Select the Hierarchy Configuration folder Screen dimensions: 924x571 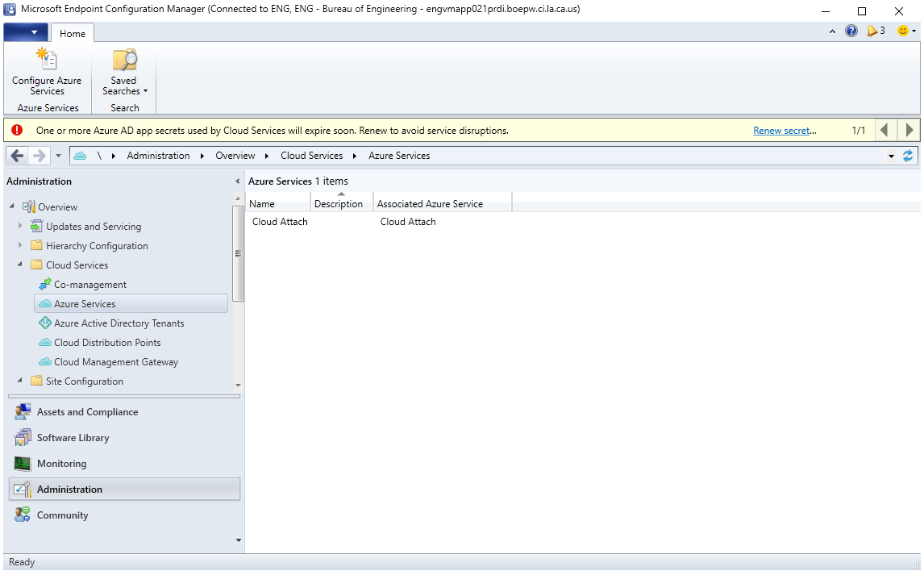(97, 246)
